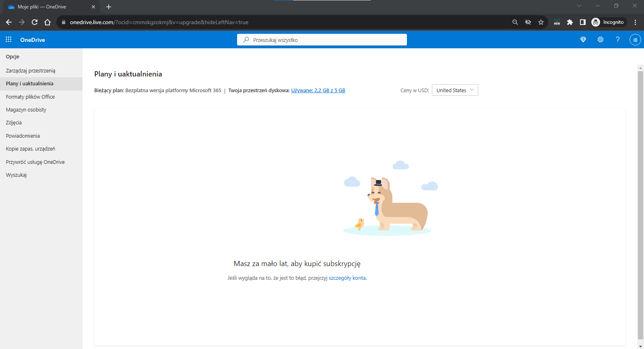Open the NEW-badged extension icon

pyautogui.click(x=557, y=22)
